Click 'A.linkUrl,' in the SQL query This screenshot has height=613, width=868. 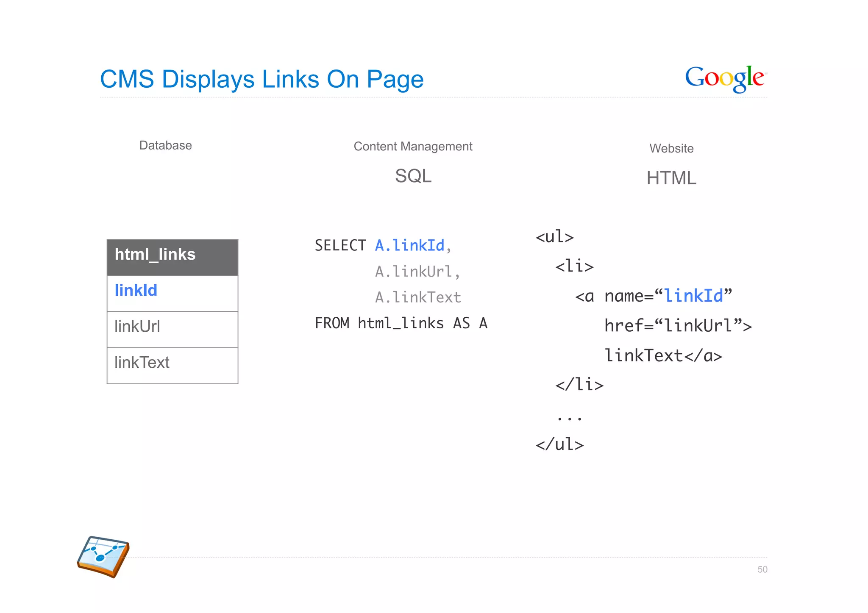click(417, 272)
